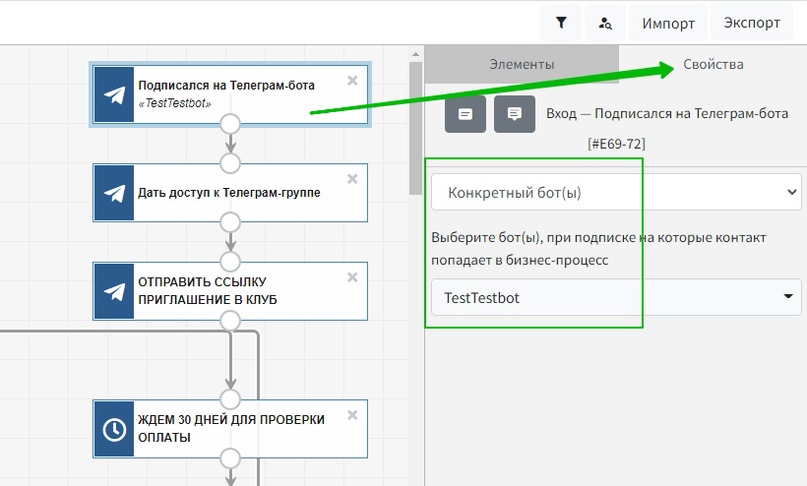Click clock icon on 'ЖДЕМ 30 ДНЕЙ' block
807x486 pixels.
coord(114,429)
